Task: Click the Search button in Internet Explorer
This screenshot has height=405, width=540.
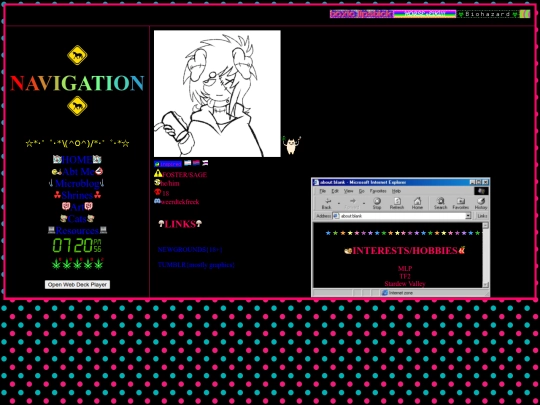Action: click(440, 203)
